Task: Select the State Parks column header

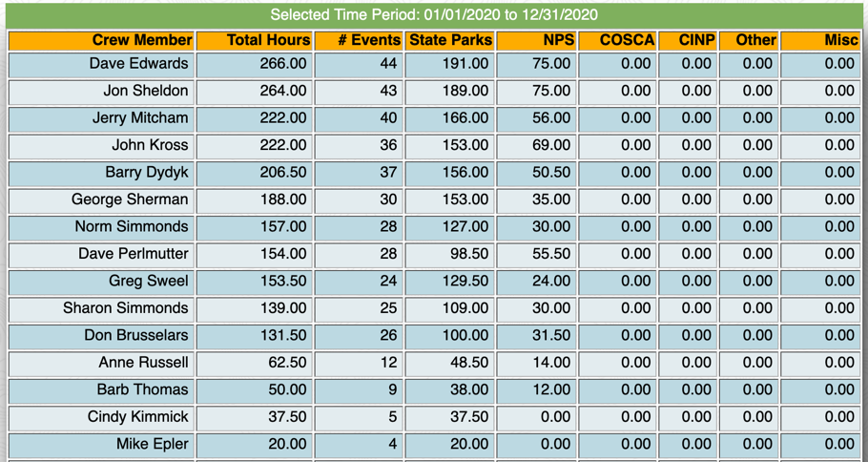Action: [450, 40]
